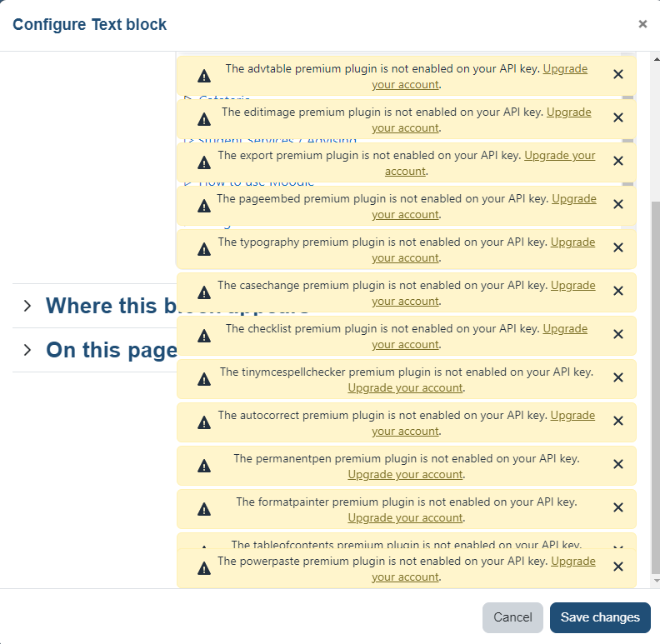Follow Upgrade your account link in tinymcespellchecker notice
This screenshot has height=644, width=660.
(x=405, y=387)
